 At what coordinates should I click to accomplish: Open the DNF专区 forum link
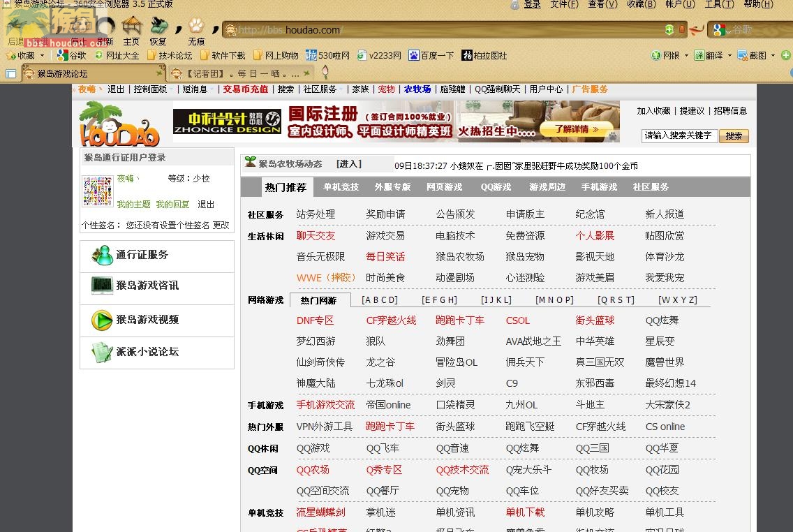point(315,320)
